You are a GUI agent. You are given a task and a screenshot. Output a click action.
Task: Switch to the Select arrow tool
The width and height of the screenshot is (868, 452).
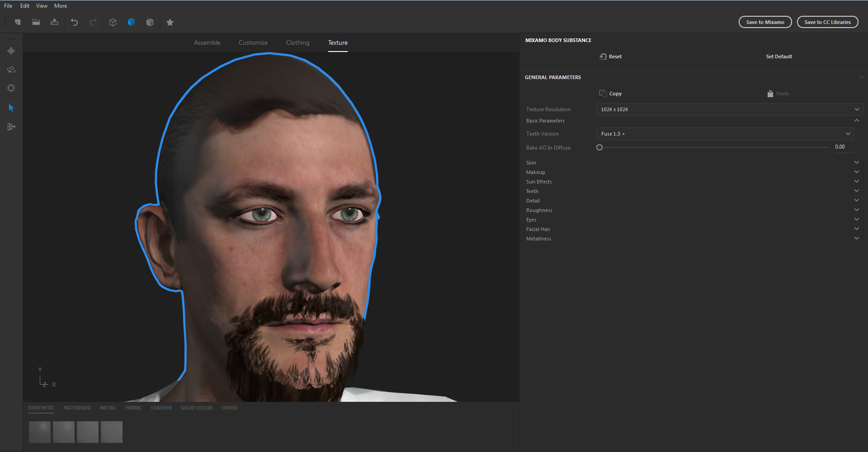tap(11, 108)
